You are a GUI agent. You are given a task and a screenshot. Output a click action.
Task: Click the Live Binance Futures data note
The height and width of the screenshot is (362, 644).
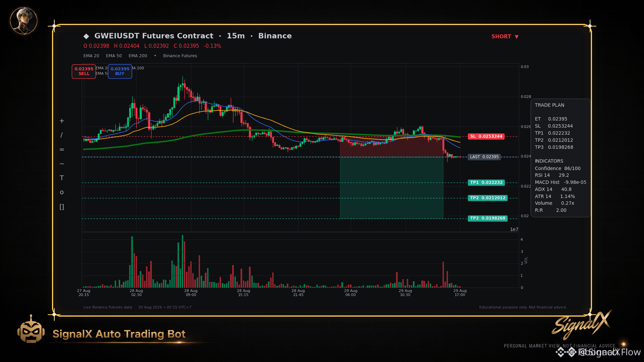click(x=107, y=307)
